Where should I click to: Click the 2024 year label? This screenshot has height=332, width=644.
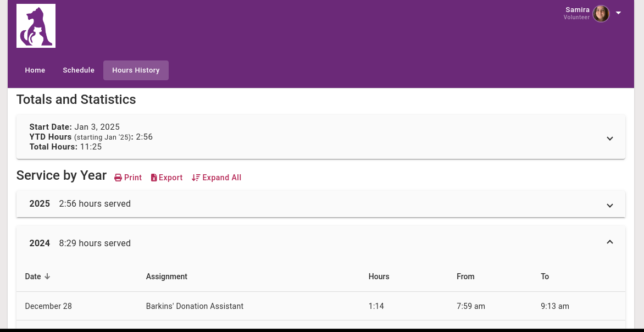(x=40, y=244)
